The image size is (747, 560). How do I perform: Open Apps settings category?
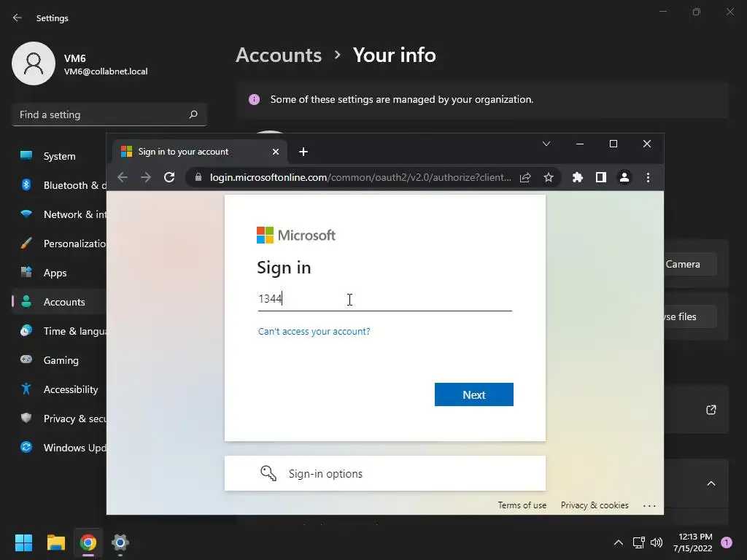(x=59, y=273)
